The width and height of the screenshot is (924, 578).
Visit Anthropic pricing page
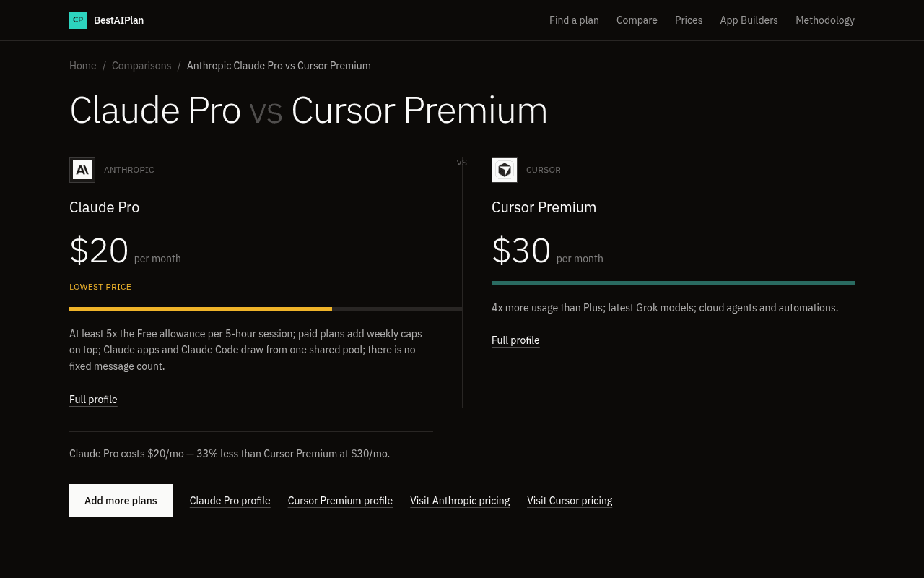460,501
